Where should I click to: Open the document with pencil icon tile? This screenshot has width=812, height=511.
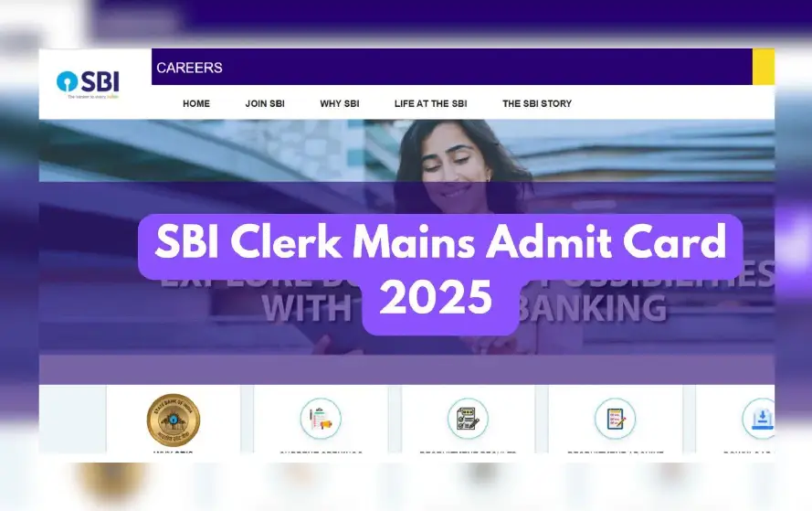tap(616, 419)
